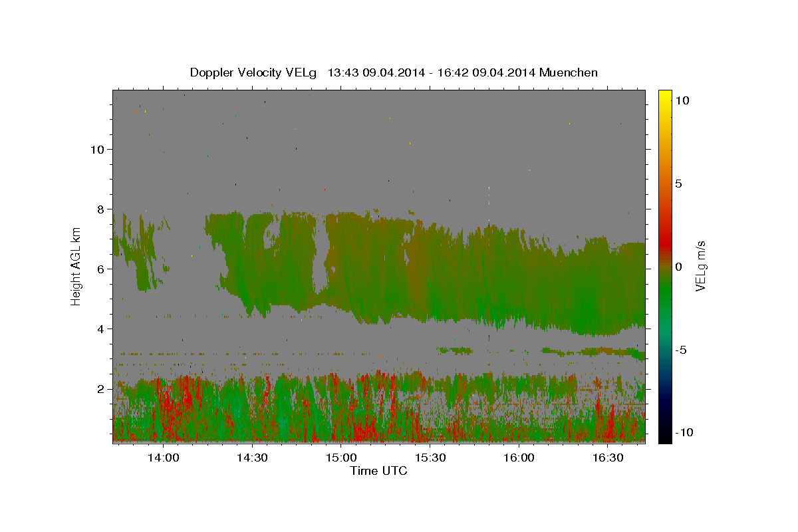This screenshot has height=532, width=798.
Task: Click the 14:30 time tick label
Action: point(252,458)
